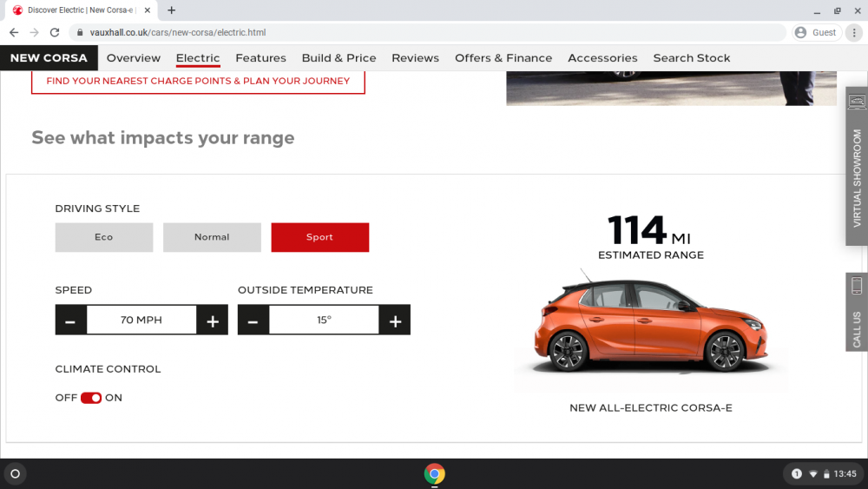Raise outside temperature with plus button
Screen dimensions: 868x489
coord(395,320)
